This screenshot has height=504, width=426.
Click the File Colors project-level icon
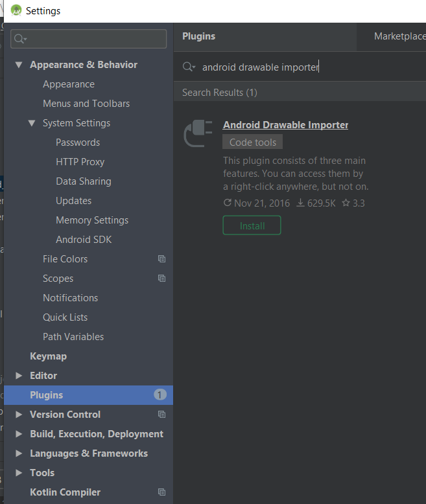click(x=161, y=259)
